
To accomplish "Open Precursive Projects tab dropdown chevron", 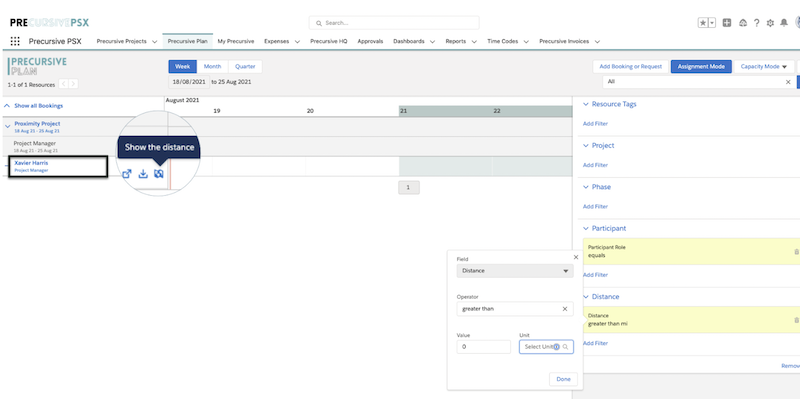I will tap(155, 42).
